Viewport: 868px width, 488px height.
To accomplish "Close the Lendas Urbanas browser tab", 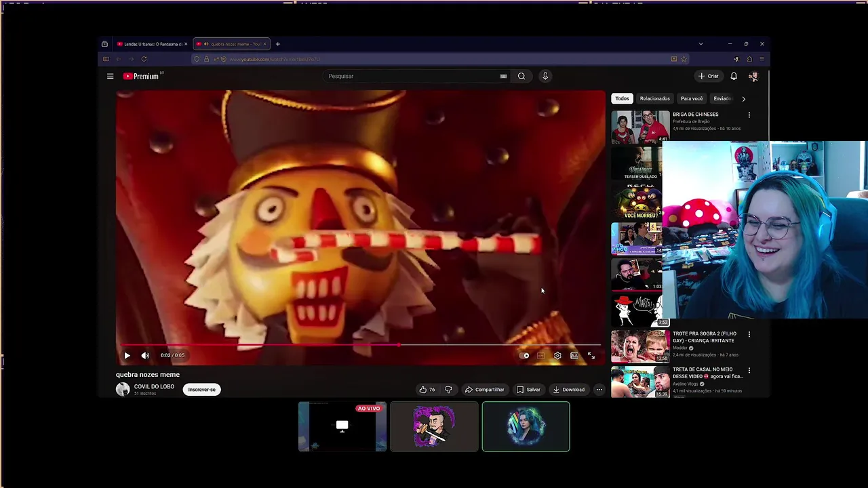I will tap(186, 44).
